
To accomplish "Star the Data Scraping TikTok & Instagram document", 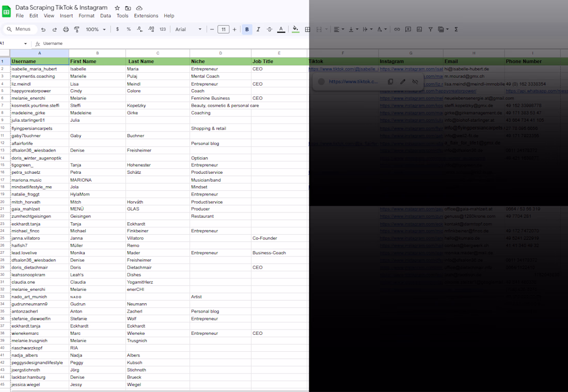I will (x=117, y=8).
